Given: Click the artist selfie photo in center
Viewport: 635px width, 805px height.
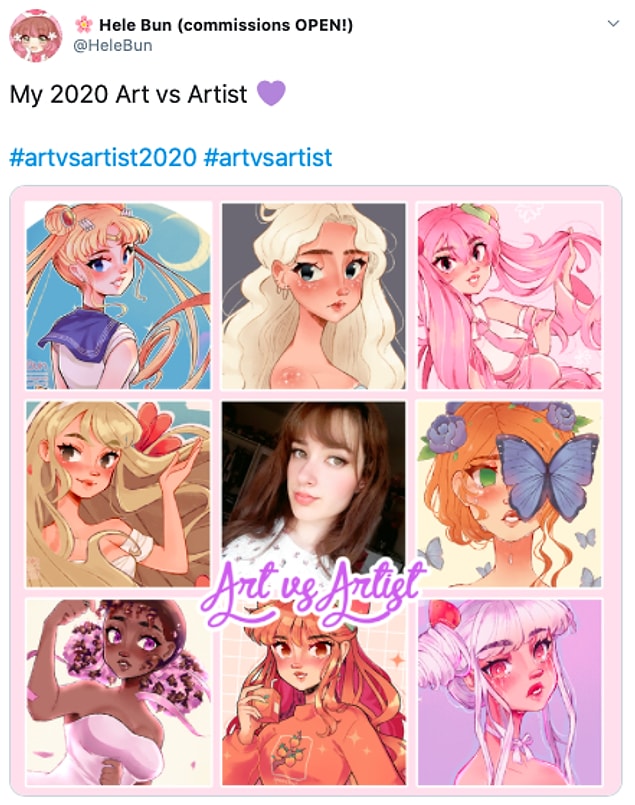Looking at the screenshot, I should tap(314, 483).
